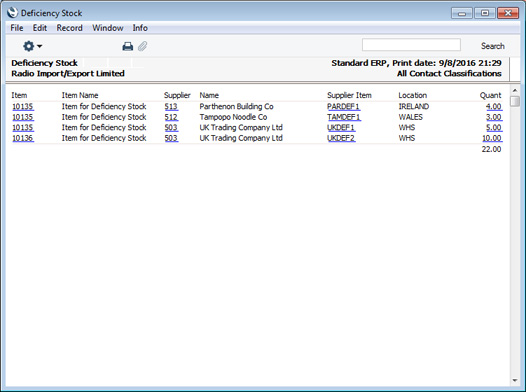Click quantity link 3.00

[x=494, y=117]
